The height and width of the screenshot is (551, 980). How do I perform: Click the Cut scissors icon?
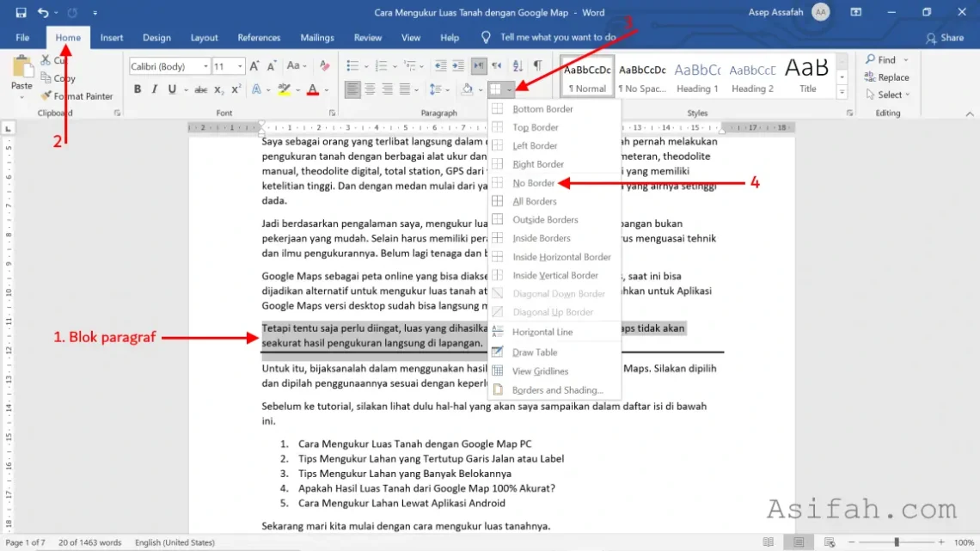45,60
